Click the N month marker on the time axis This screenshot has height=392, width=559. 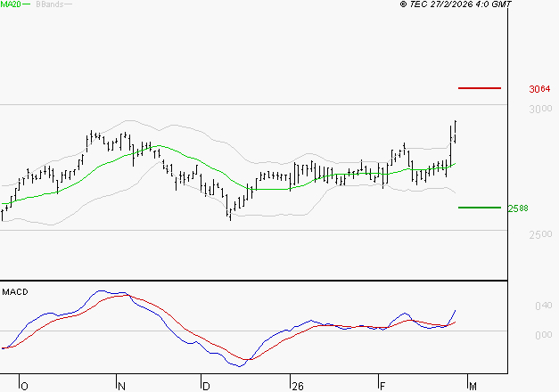(x=121, y=387)
